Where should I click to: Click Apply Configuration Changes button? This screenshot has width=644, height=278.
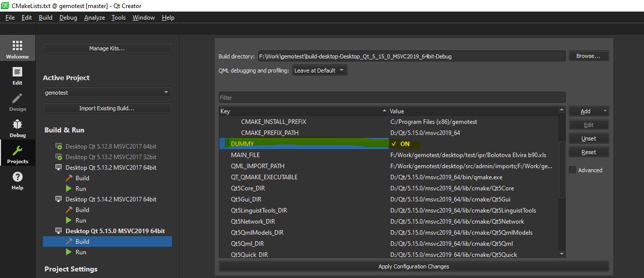414,266
